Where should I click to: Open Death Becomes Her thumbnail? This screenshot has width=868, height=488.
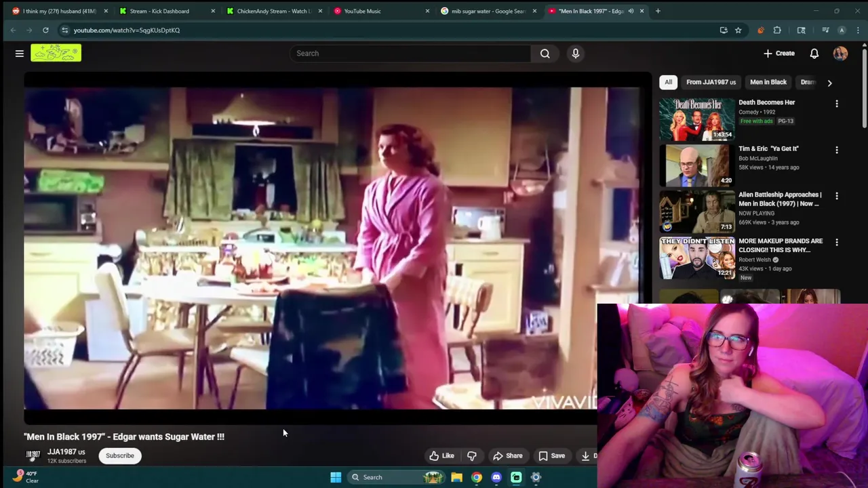pyautogui.click(x=697, y=119)
